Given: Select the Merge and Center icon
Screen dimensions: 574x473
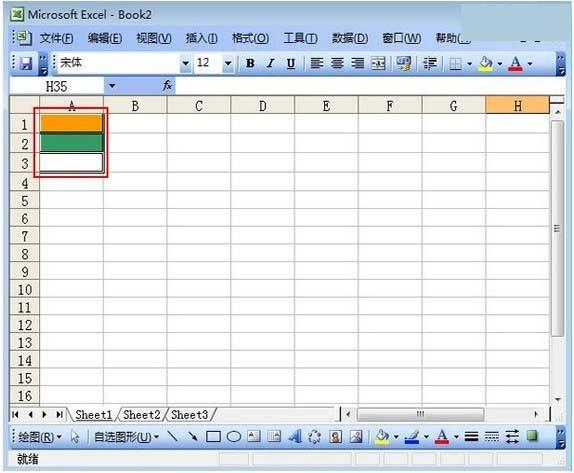Looking at the screenshot, I should 378,63.
